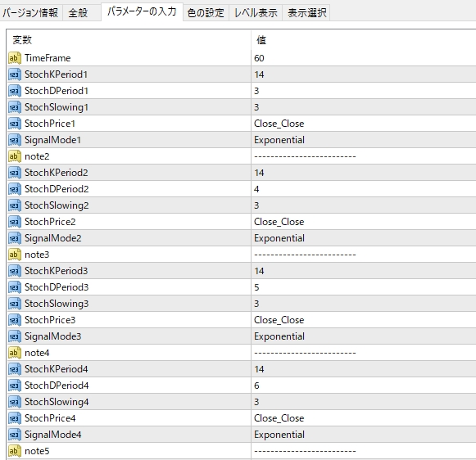Click the 123 icon beside StochPrice1
476x460 pixels.
pyautogui.click(x=15, y=124)
